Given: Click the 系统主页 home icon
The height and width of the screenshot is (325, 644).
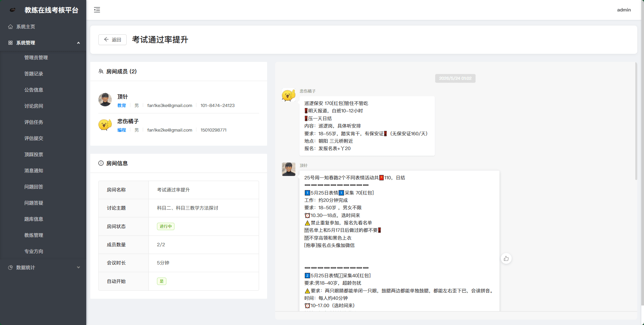Looking at the screenshot, I should (10, 27).
